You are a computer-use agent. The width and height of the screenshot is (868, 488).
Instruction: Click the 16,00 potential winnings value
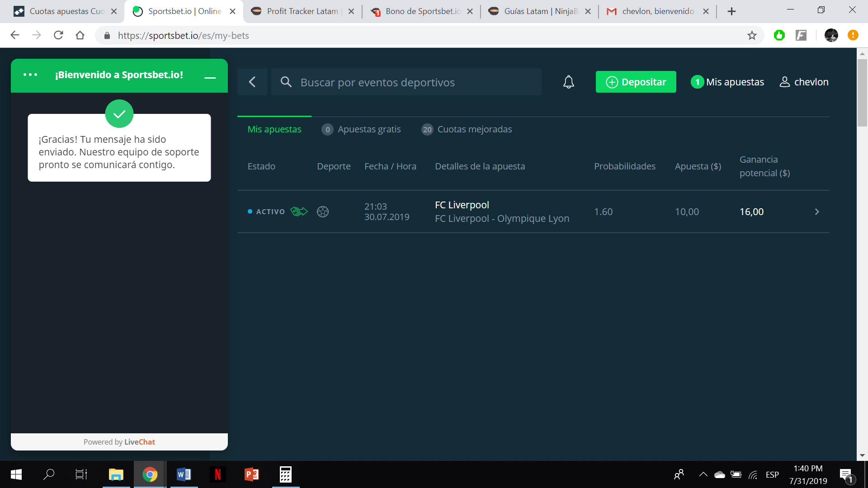(751, 211)
